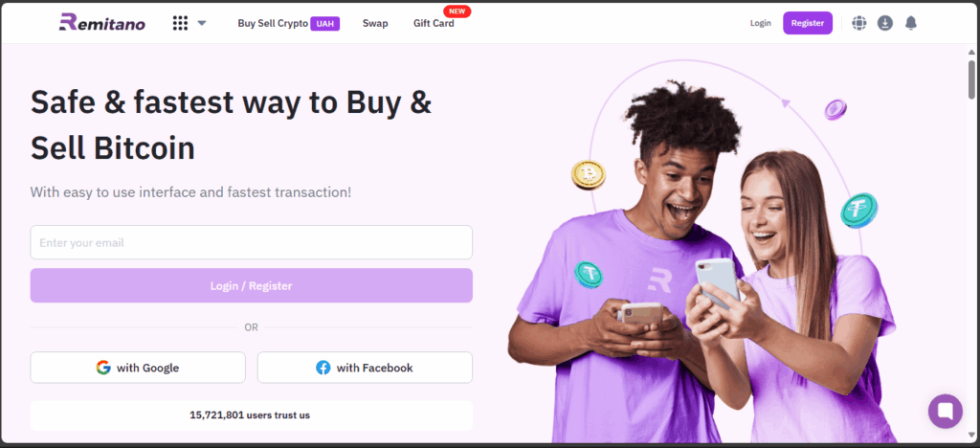Click the Remitano logo
980x448 pixels.
coord(101,23)
